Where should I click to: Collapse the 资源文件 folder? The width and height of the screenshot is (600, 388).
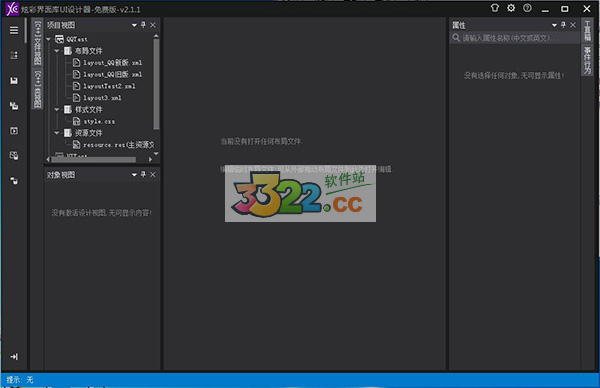pyautogui.click(x=57, y=133)
